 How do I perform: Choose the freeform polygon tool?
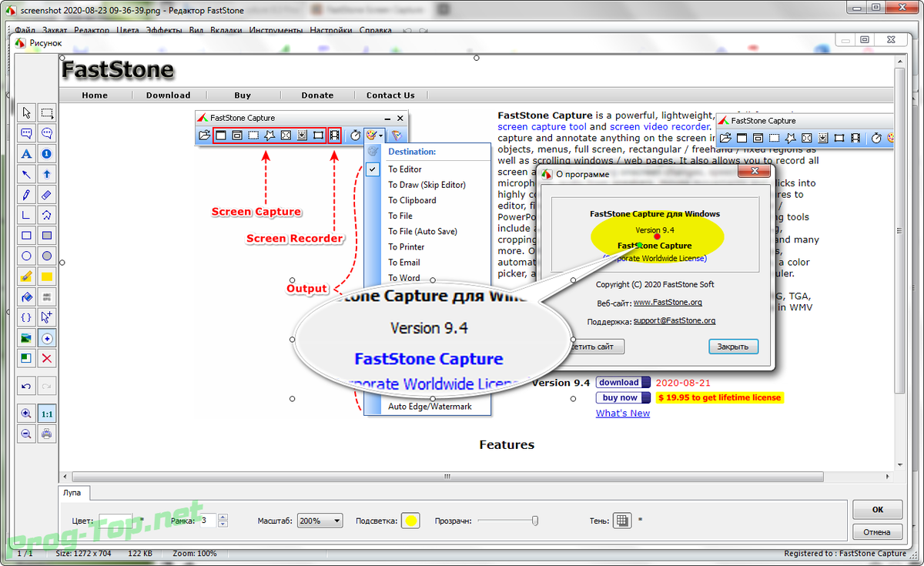tap(47, 215)
